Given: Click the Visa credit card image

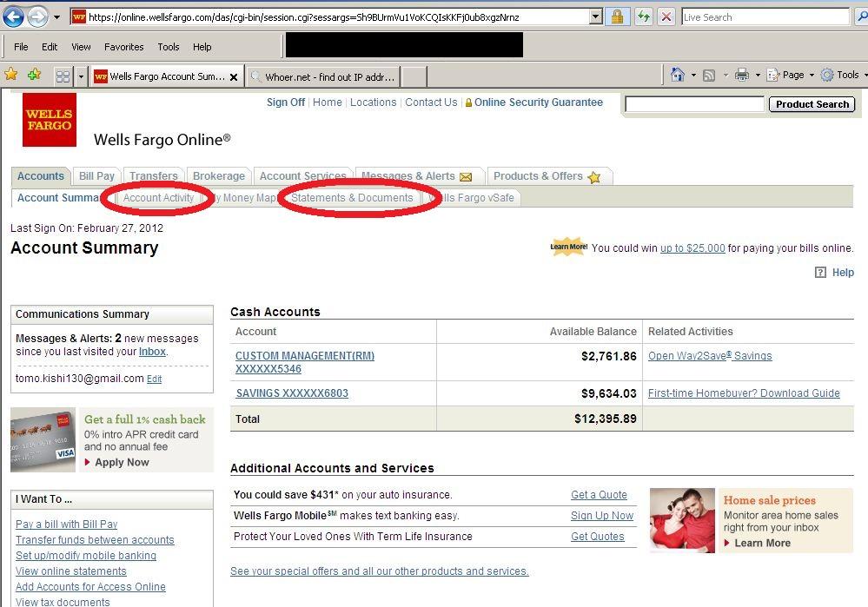Looking at the screenshot, I should tap(43, 440).
